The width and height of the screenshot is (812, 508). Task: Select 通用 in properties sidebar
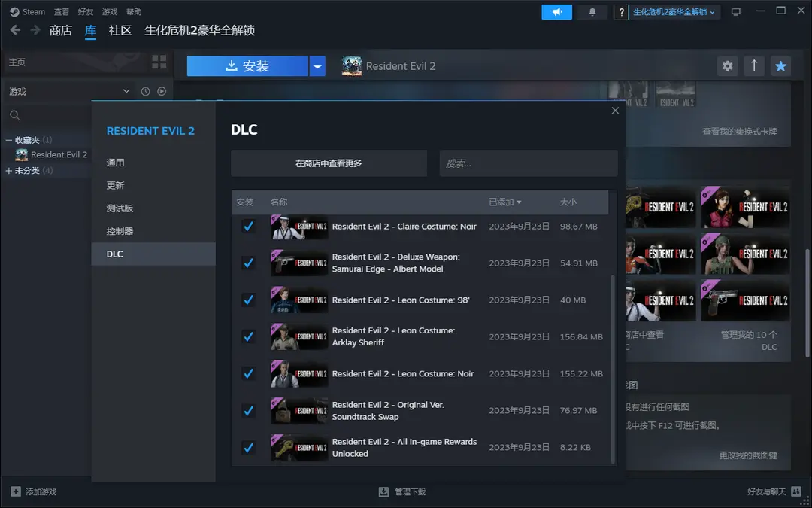pos(153,163)
